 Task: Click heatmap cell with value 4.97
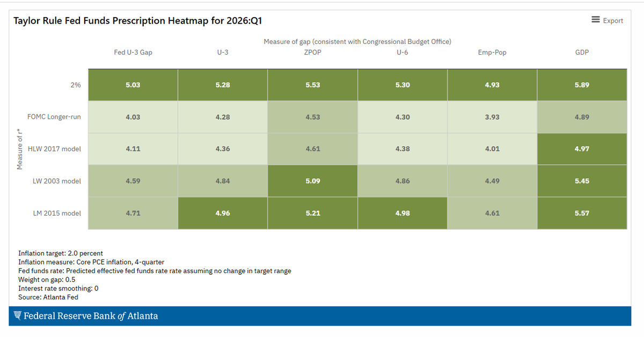coord(582,149)
